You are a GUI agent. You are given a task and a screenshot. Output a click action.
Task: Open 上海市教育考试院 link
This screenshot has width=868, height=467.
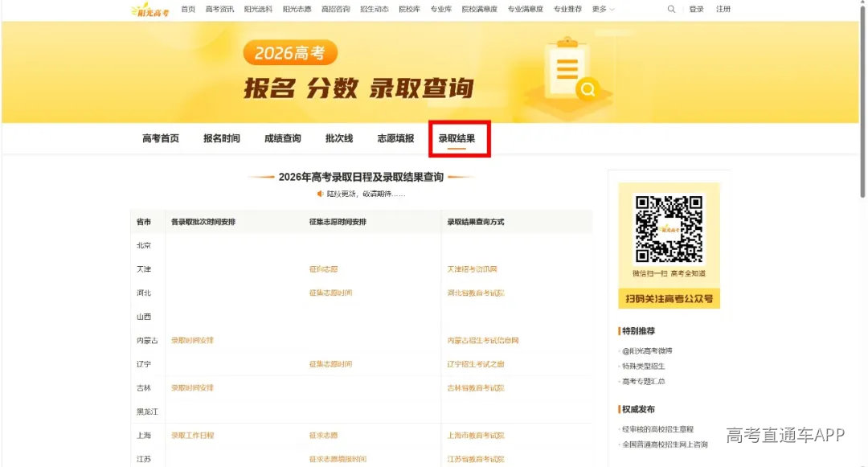click(476, 436)
